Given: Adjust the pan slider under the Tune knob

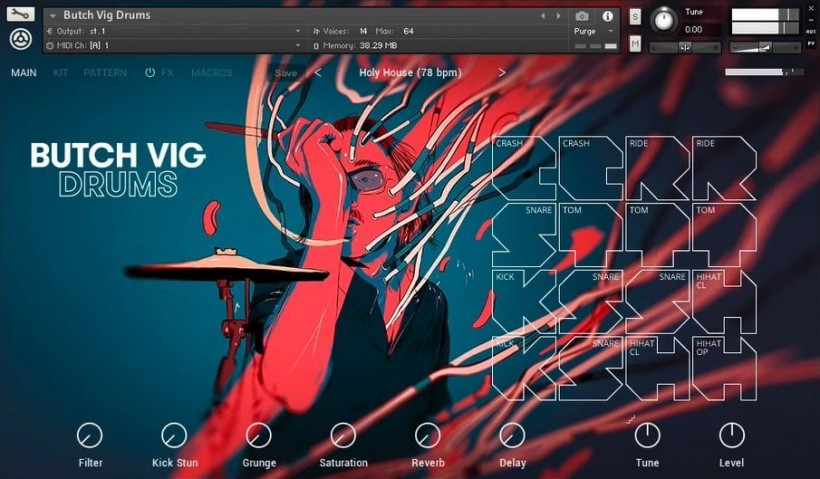Looking at the screenshot, I should [x=685, y=48].
